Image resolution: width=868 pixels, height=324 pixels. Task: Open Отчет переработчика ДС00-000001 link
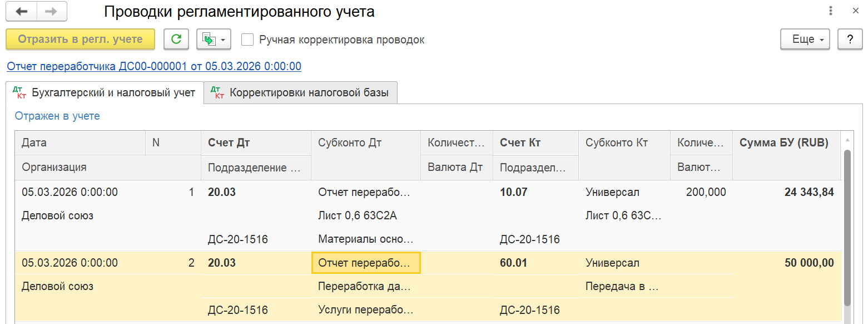click(154, 66)
